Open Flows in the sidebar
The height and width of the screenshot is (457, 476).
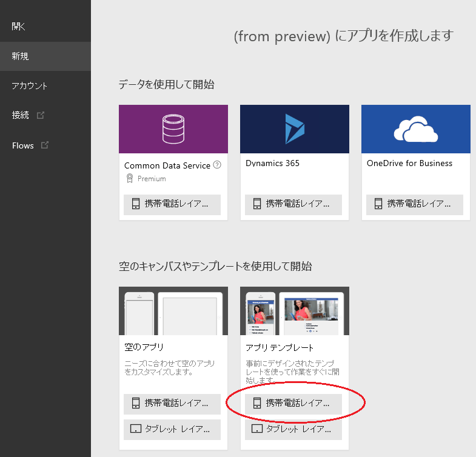(x=23, y=145)
